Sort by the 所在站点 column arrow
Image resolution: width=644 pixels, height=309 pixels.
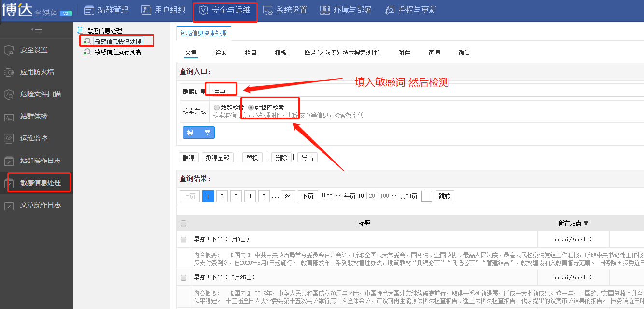coord(586,223)
